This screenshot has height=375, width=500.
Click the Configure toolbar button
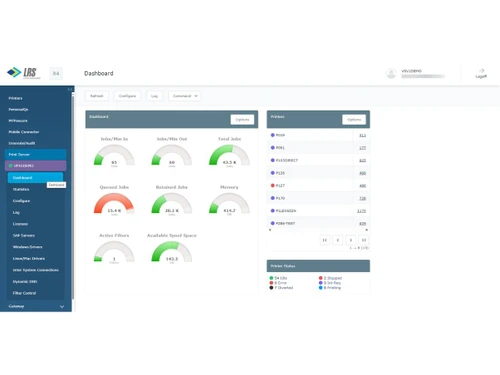(x=127, y=96)
